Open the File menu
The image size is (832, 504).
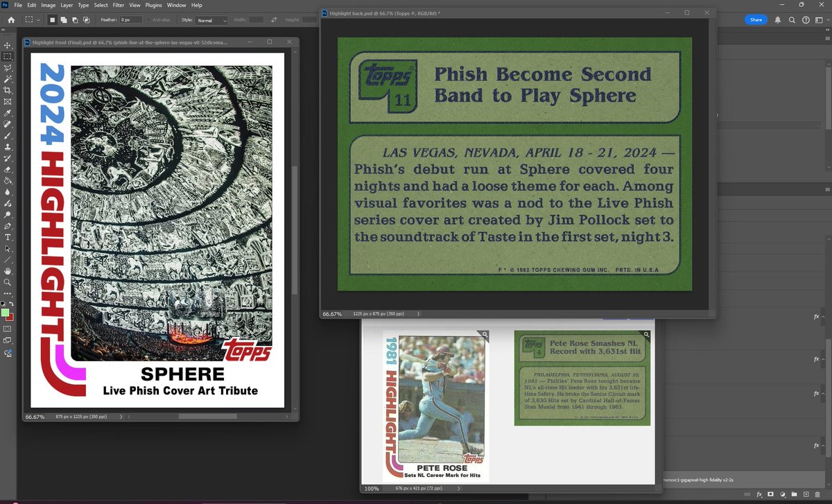point(18,5)
